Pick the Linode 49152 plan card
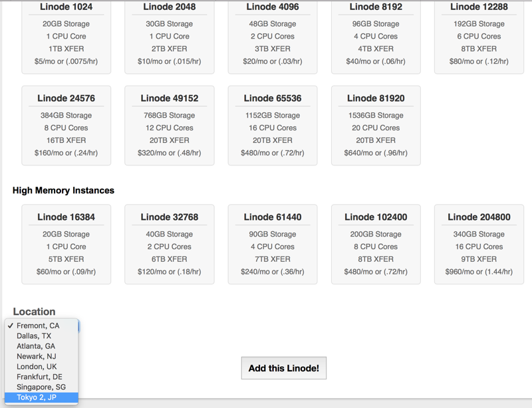The height and width of the screenshot is (408, 532). coord(170,126)
